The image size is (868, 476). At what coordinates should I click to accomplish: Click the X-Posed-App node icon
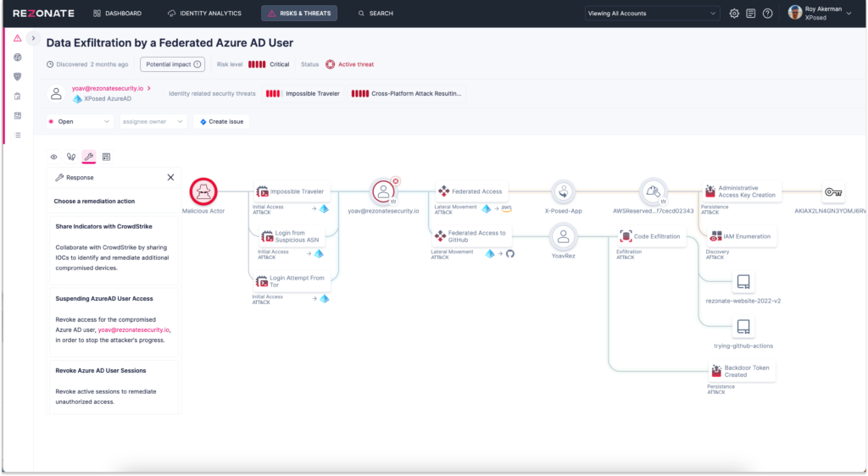(x=563, y=191)
